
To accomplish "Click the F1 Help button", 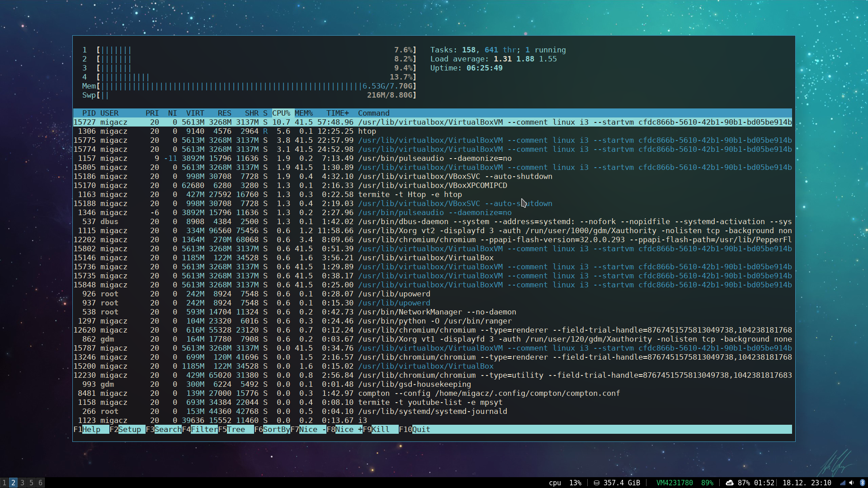I will click(91, 429).
